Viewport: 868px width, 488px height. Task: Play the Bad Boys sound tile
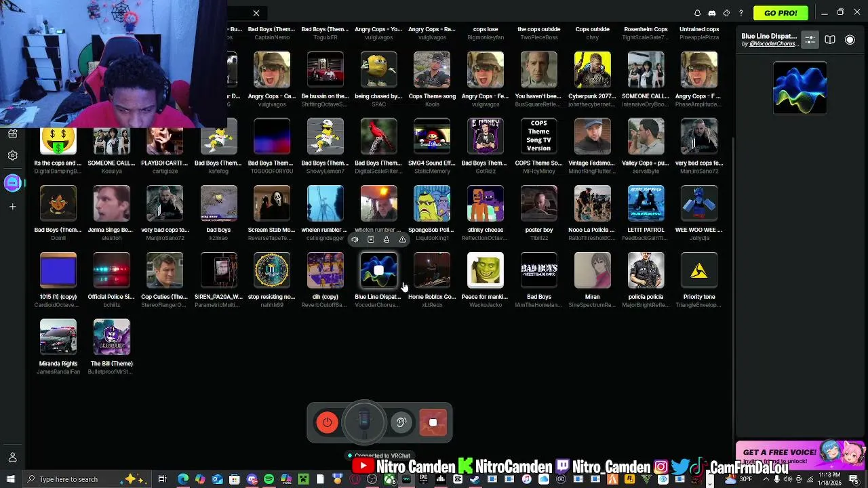pyautogui.click(x=539, y=270)
